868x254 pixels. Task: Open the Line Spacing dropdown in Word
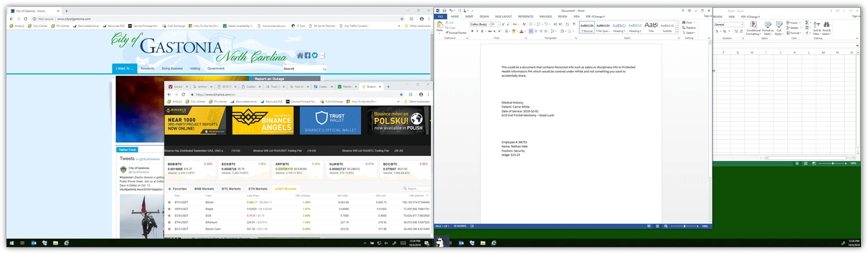point(553,31)
